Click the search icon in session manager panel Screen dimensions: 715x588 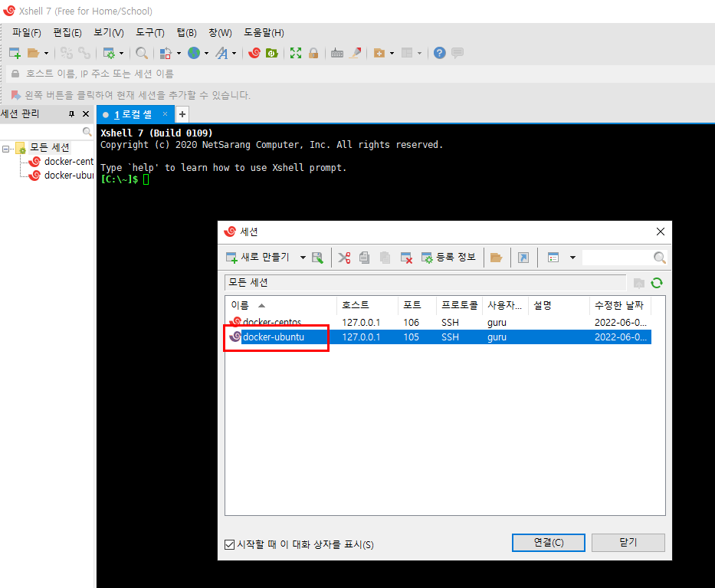point(87,132)
